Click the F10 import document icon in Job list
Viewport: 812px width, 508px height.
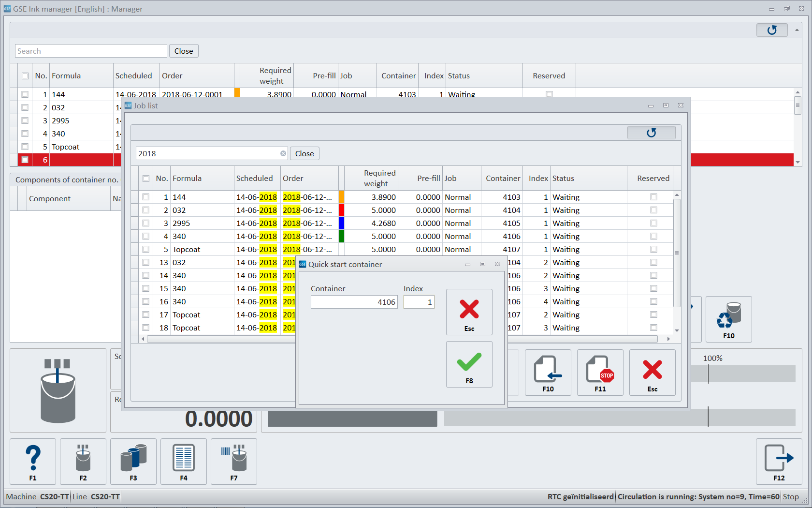tap(548, 373)
